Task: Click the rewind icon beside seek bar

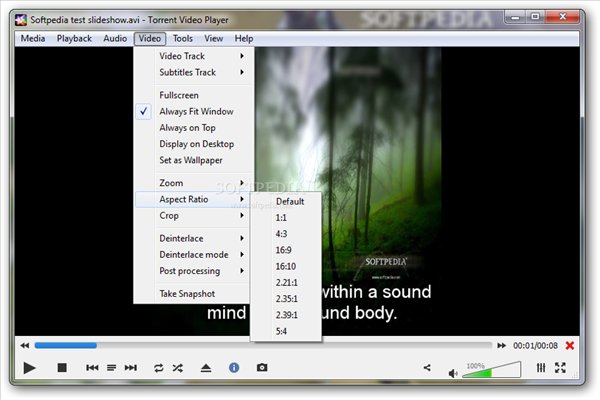Action: pyautogui.click(x=25, y=346)
